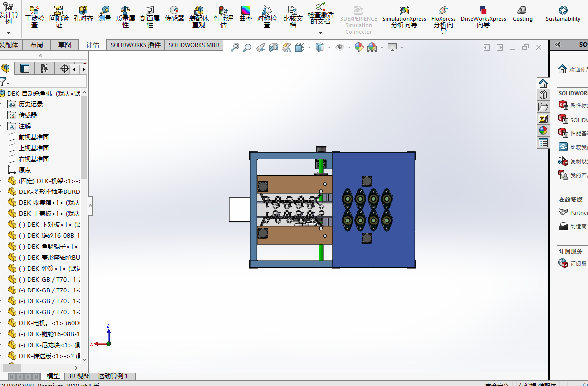
Task: Open Dynamic Annotation Views tool
Action: (x=287, y=47)
